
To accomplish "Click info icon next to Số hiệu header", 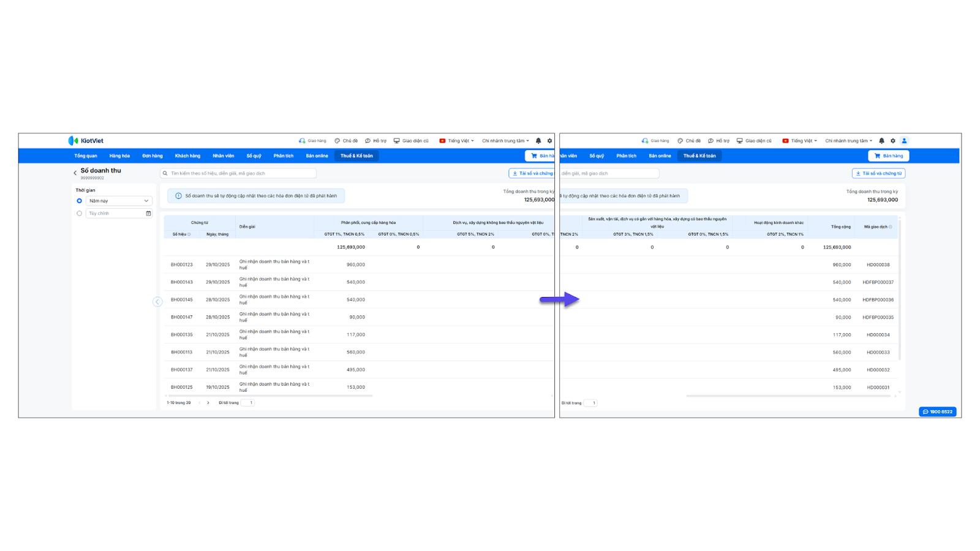I will (x=189, y=234).
